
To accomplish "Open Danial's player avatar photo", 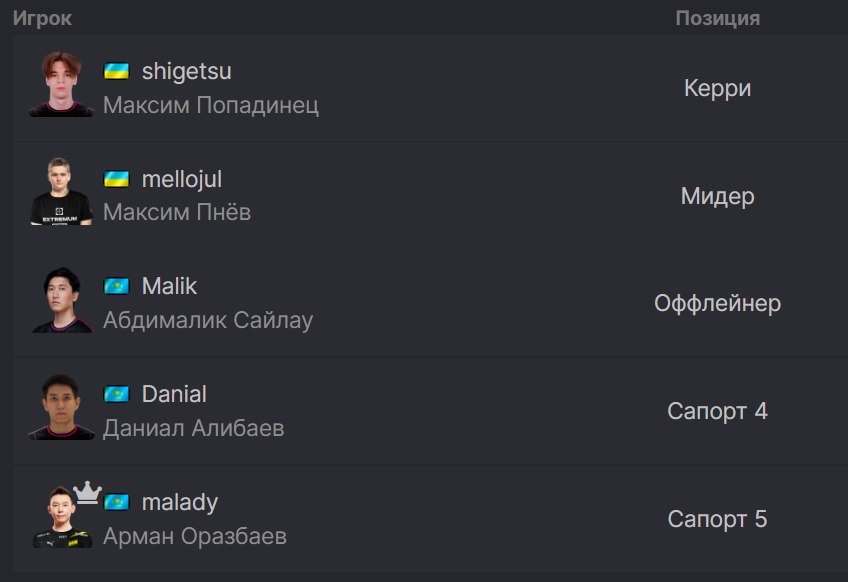I will (61, 407).
